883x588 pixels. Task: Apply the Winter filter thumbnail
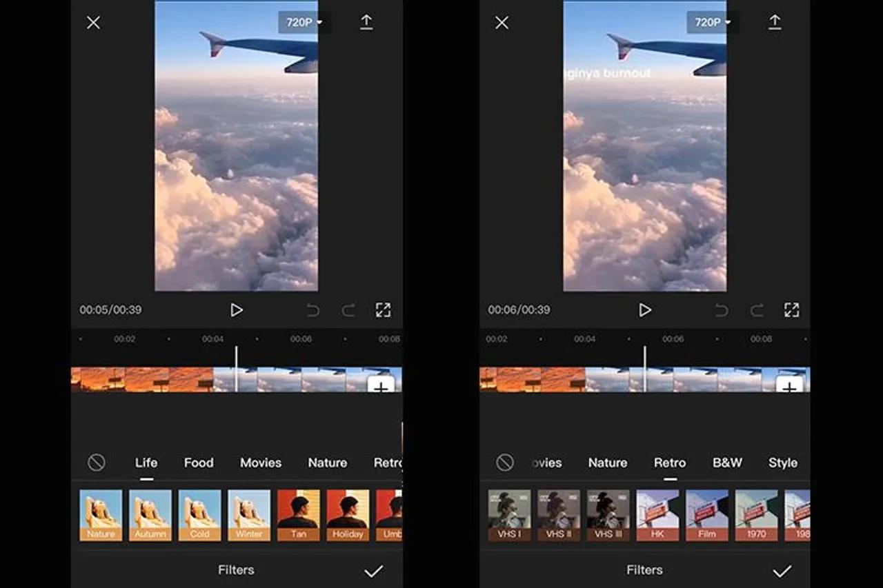(249, 515)
